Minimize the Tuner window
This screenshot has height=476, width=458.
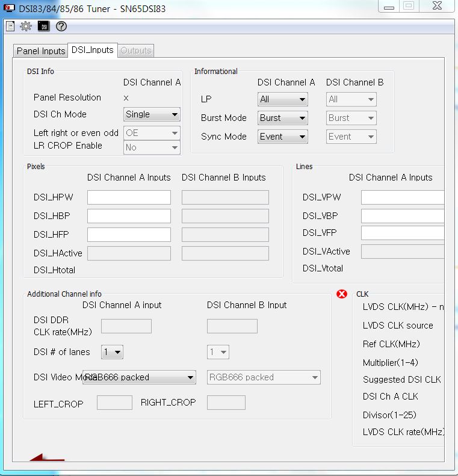click(x=389, y=7)
